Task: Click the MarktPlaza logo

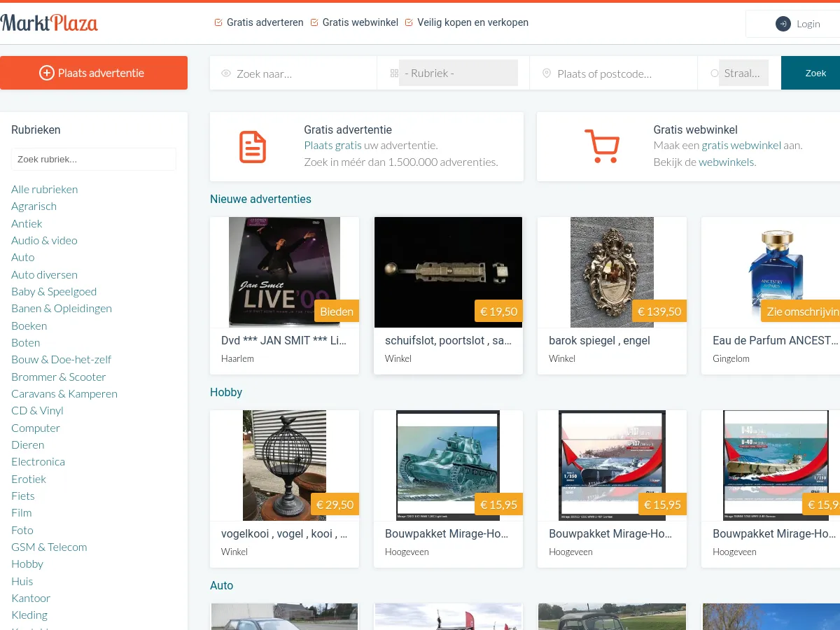Action: [49, 23]
